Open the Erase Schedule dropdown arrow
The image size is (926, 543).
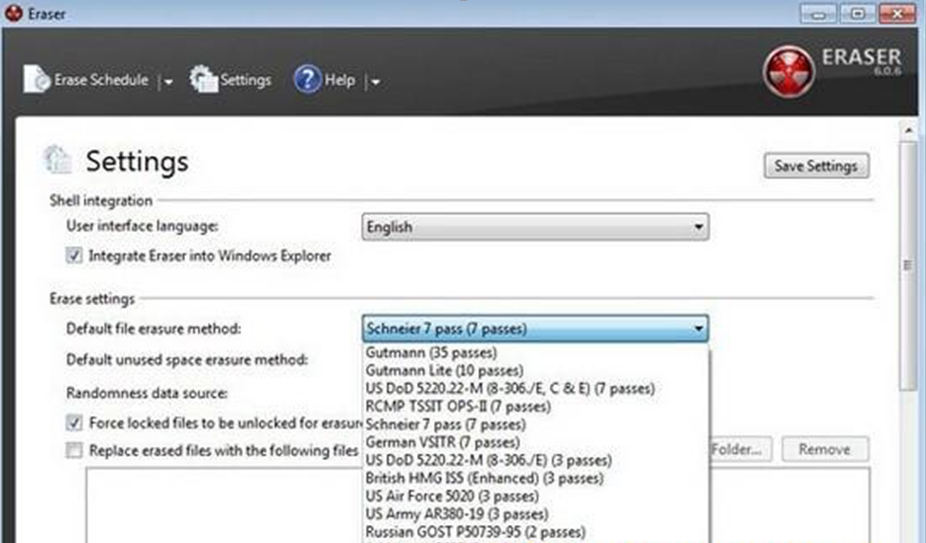(x=168, y=82)
